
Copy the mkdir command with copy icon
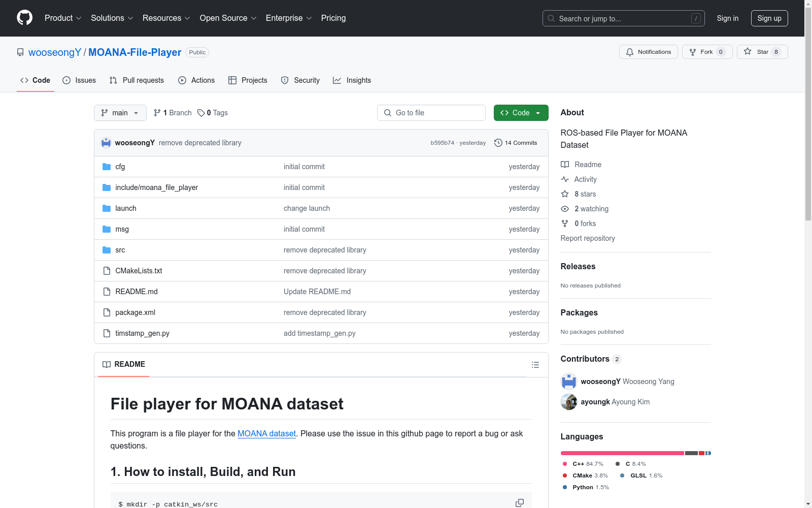click(520, 503)
